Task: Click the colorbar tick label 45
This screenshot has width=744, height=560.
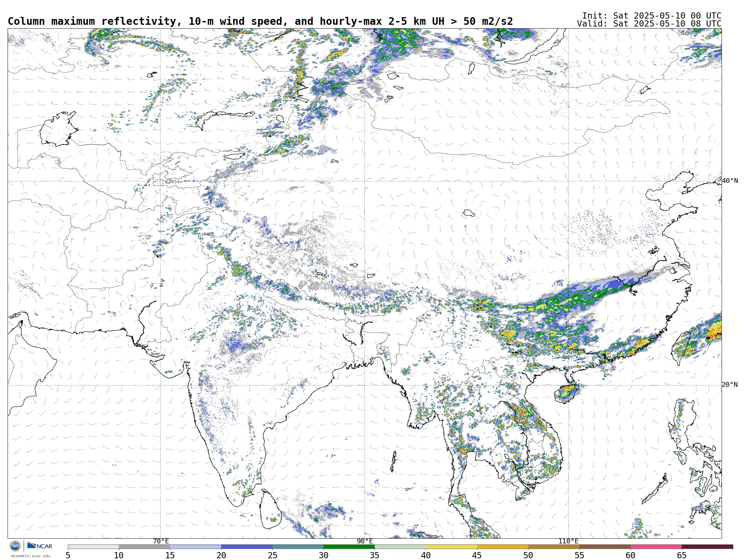Action: [477, 556]
